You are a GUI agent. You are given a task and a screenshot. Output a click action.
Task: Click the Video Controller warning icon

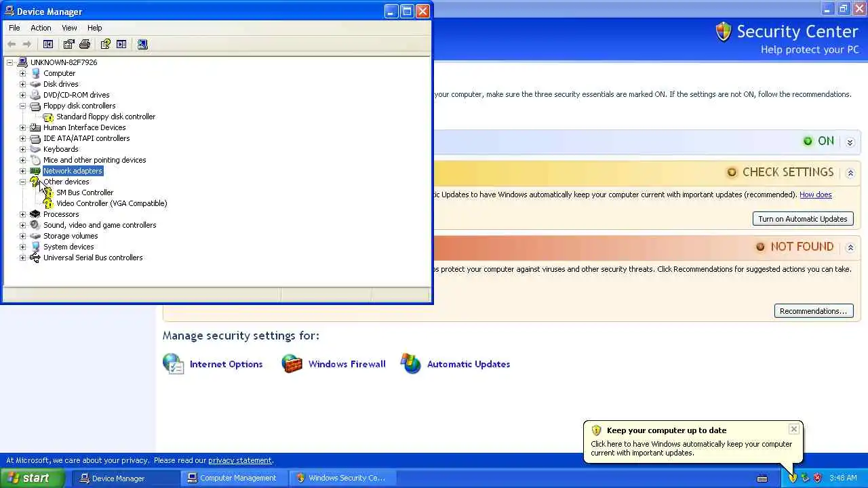pyautogui.click(x=48, y=203)
